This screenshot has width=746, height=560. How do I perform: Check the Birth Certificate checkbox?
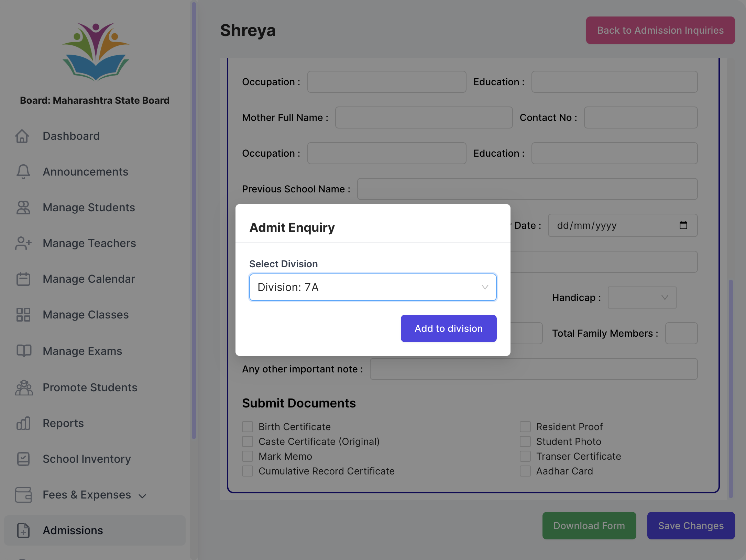248,427
